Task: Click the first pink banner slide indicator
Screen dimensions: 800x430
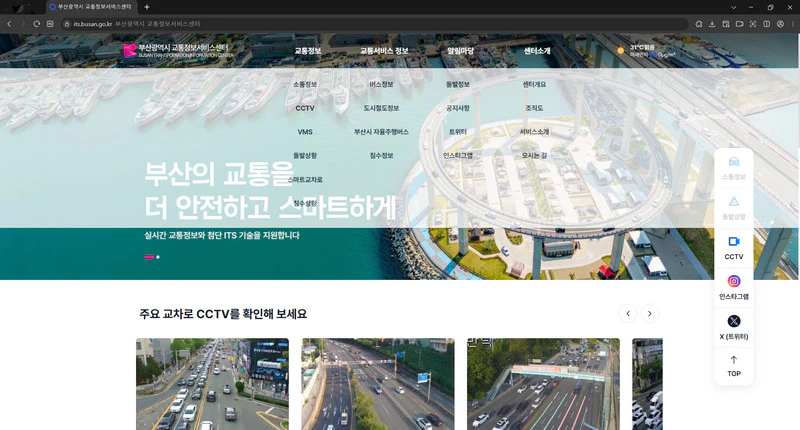Action: pyautogui.click(x=149, y=257)
